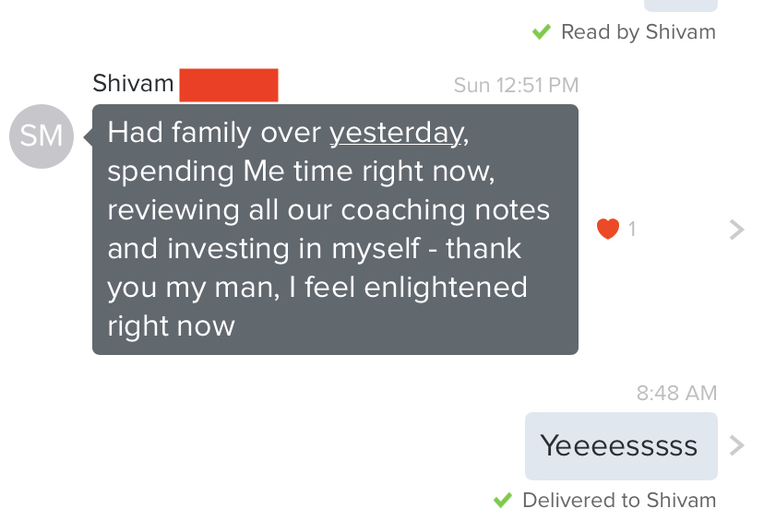The image size is (764, 532).
Task: Click the Delivered to Shivam status text
Action: (619, 501)
